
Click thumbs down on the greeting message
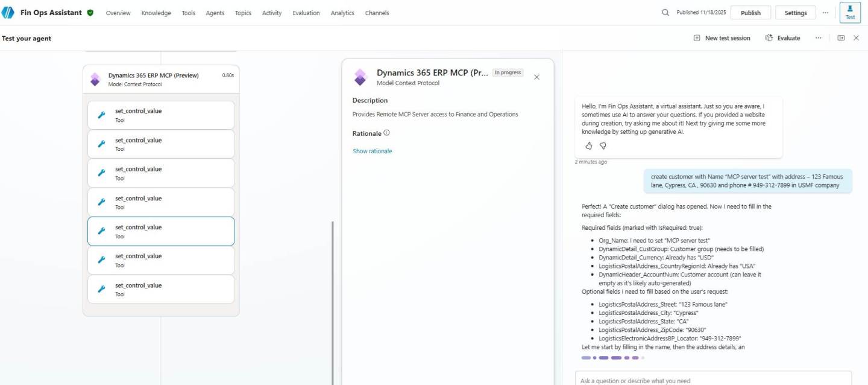[x=603, y=145]
